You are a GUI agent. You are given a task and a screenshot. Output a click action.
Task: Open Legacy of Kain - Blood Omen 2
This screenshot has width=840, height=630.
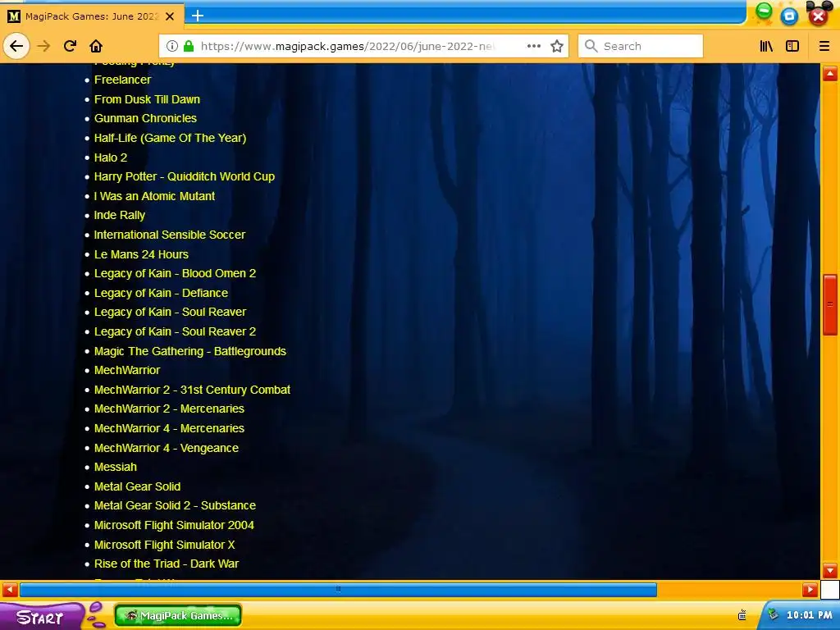pyautogui.click(x=176, y=273)
